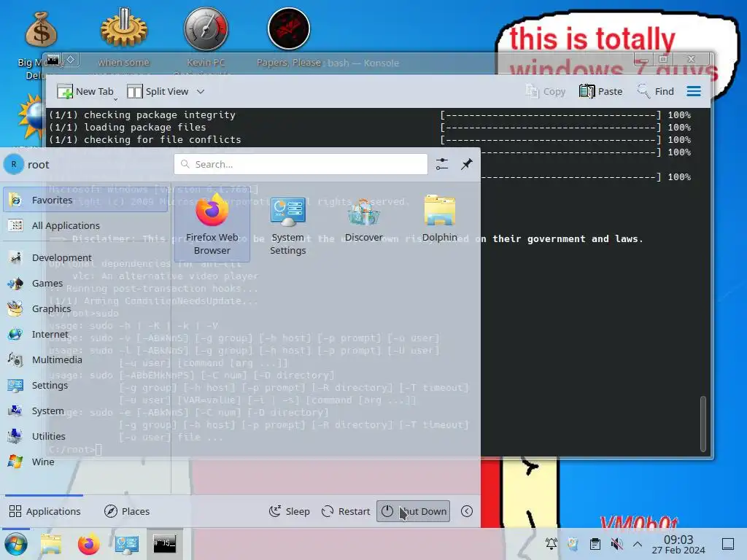Open file manager from taskbar
Viewport: 747px width, 560px height.
[x=51, y=544]
